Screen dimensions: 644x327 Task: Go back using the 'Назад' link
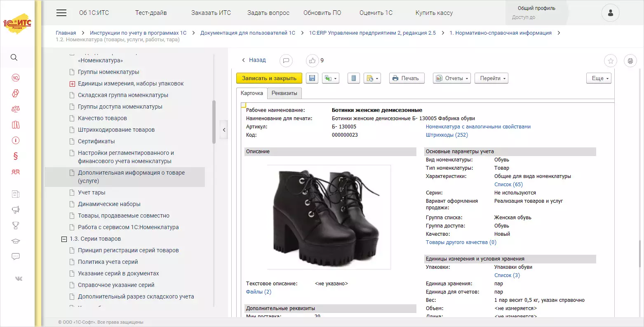point(254,60)
